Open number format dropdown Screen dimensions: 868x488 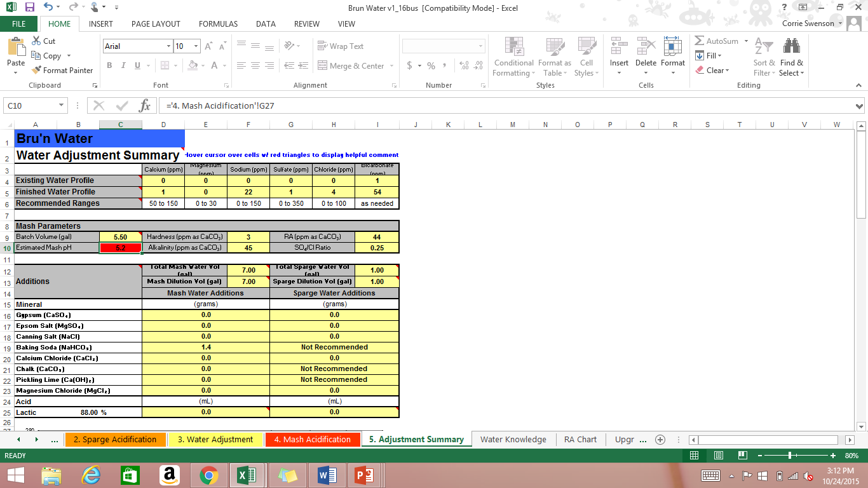coord(480,46)
